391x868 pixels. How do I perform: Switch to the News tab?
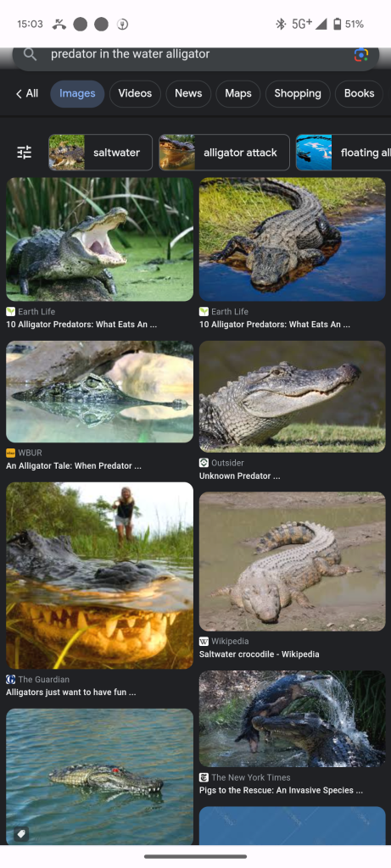pyautogui.click(x=188, y=93)
